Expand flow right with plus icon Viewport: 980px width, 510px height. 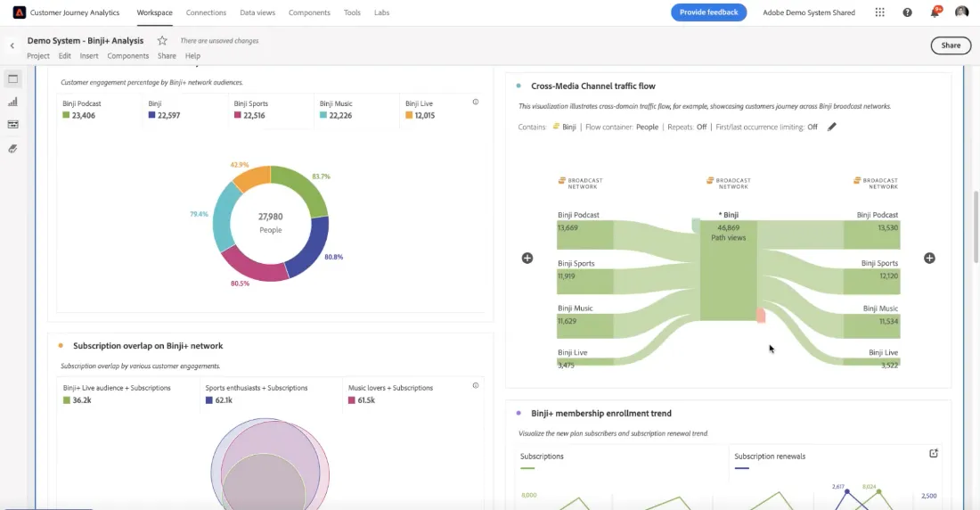tap(929, 259)
